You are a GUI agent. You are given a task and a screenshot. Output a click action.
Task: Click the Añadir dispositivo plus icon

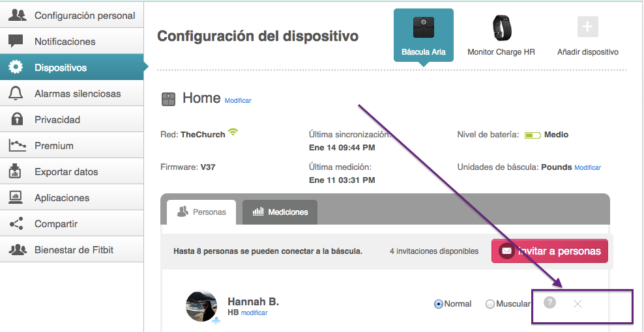pyautogui.click(x=587, y=27)
